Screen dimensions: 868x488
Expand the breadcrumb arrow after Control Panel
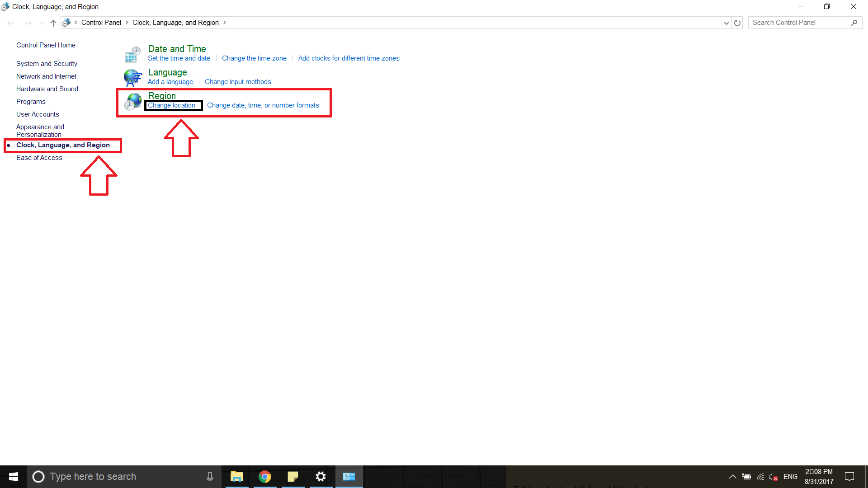[x=126, y=22]
